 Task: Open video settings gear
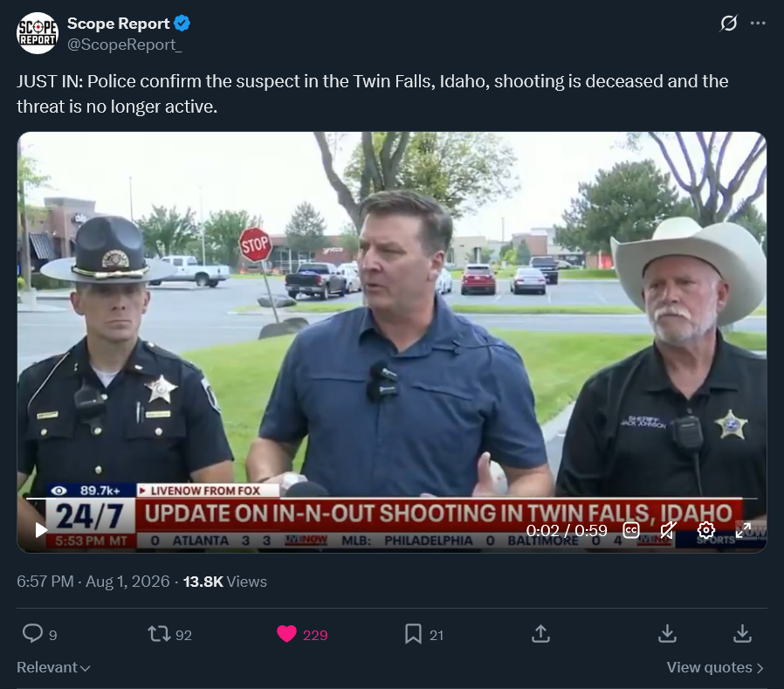tap(706, 530)
